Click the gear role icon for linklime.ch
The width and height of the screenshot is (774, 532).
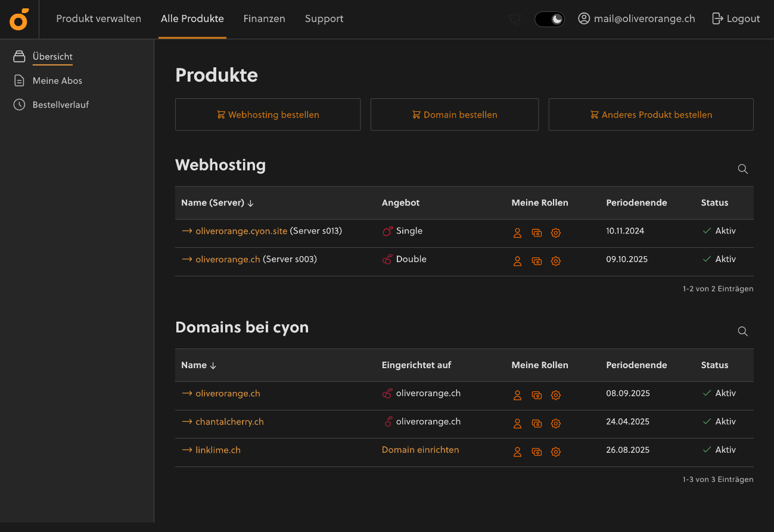click(556, 452)
